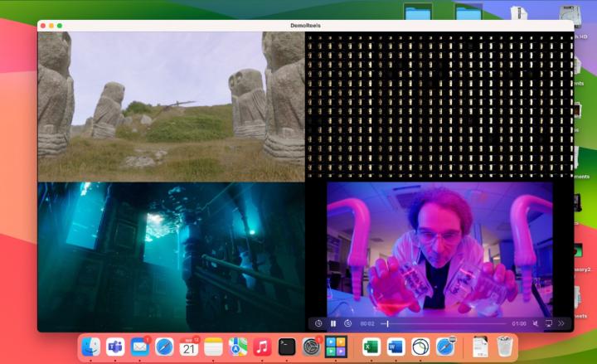The width and height of the screenshot is (597, 364).
Task: Minimize the DemoReels window
Action: [51, 26]
